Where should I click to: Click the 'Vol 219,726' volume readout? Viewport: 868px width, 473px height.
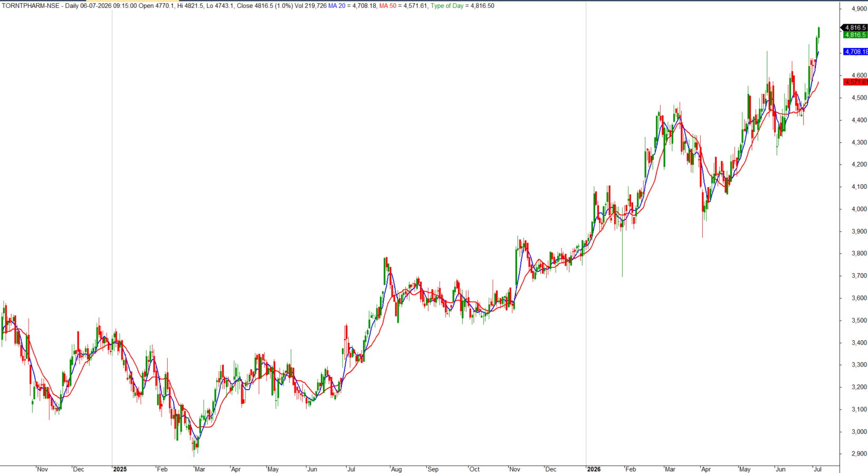pyautogui.click(x=310, y=6)
